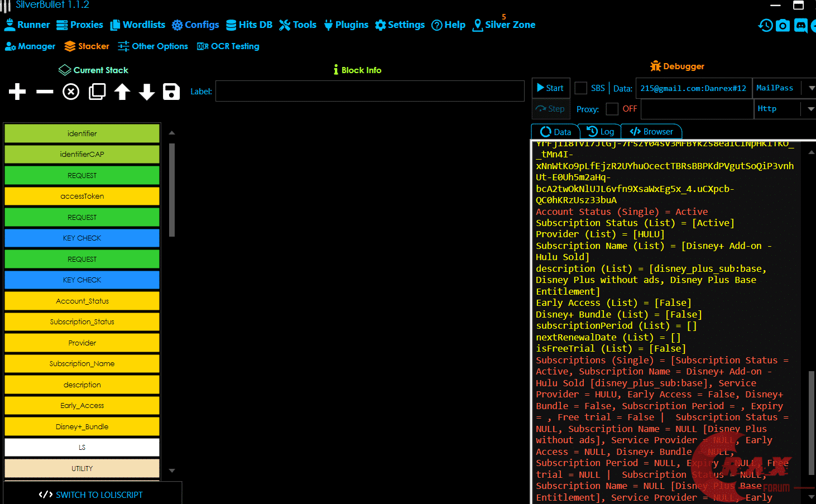The width and height of the screenshot is (816, 504).
Task: Open the Tools section
Action: pyautogui.click(x=298, y=25)
